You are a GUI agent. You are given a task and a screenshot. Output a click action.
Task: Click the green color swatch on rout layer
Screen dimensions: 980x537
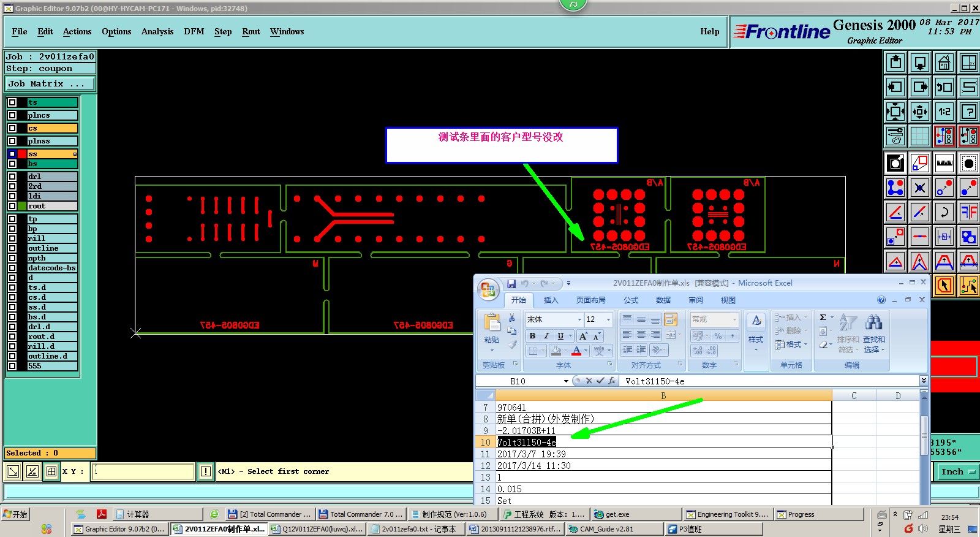pyautogui.click(x=22, y=206)
